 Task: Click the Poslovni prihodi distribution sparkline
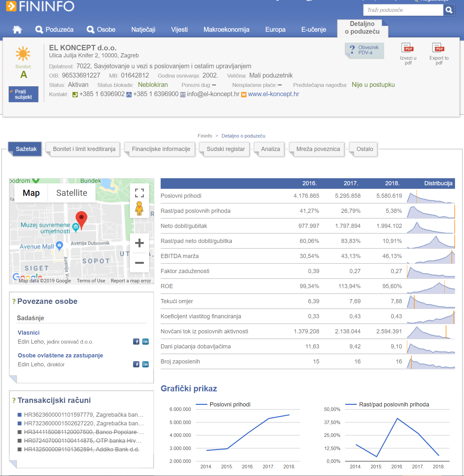coord(431,196)
